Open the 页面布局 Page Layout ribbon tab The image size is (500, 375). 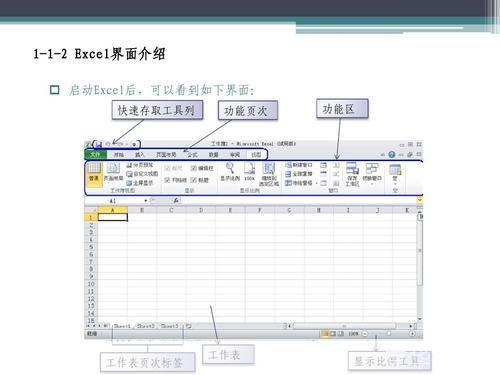tap(166, 155)
